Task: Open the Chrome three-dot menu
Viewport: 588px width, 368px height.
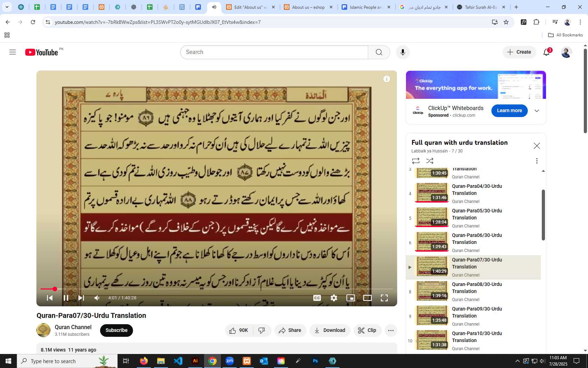Action: (580, 22)
